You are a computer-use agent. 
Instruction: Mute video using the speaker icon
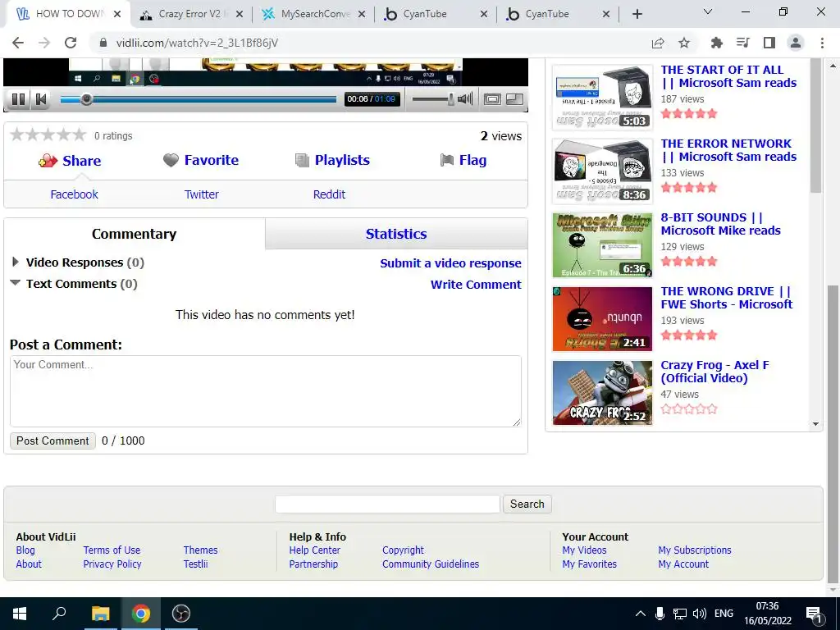point(465,98)
